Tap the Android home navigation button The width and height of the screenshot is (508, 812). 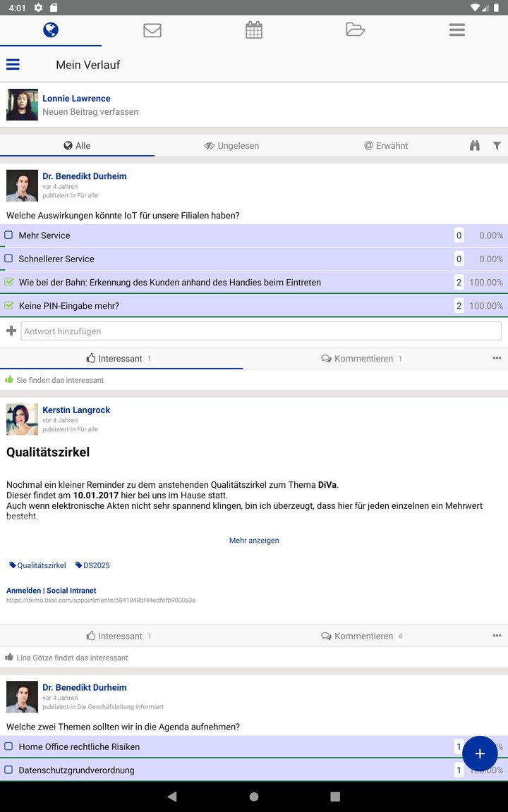click(254, 796)
